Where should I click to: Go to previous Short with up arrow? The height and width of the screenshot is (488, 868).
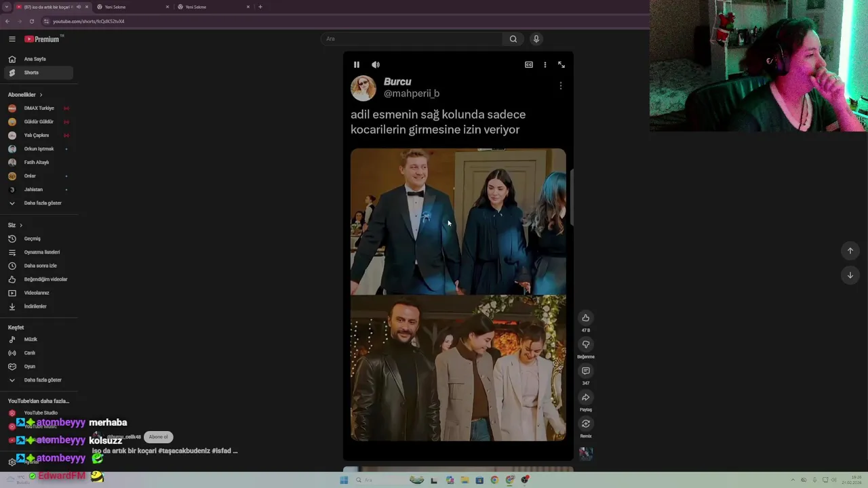click(850, 251)
